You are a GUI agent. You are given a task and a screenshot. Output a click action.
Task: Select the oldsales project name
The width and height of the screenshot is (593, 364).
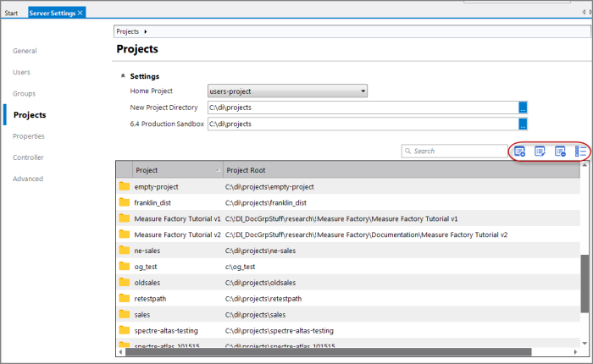[x=147, y=283]
